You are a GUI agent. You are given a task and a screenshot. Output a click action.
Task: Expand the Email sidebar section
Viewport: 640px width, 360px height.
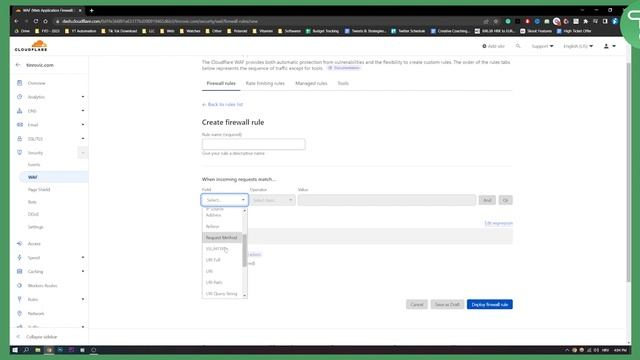coord(83,124)
